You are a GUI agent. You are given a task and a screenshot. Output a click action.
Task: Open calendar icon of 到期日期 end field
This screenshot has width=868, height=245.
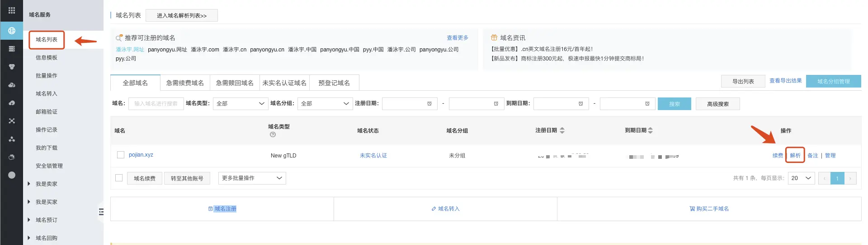click(x=647, y=104)
